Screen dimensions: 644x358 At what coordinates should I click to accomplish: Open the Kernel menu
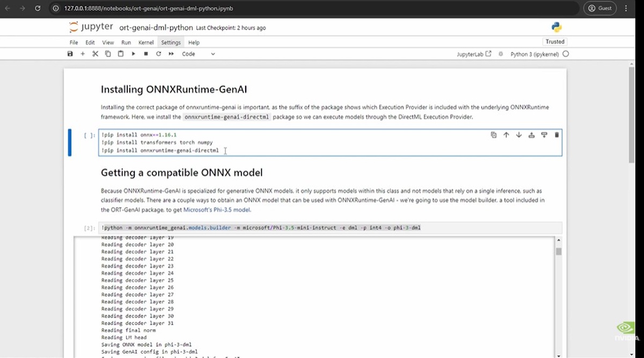pos(146,42)
